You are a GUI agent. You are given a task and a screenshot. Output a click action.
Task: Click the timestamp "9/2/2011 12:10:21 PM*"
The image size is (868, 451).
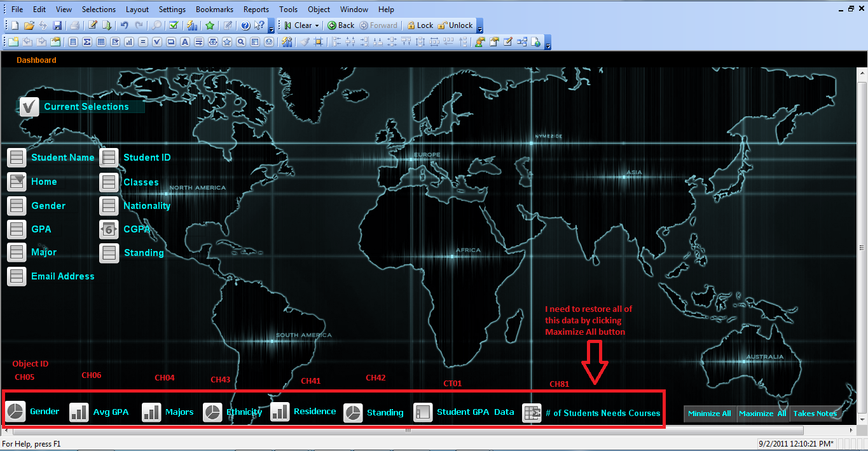click(x=796, y=443)
